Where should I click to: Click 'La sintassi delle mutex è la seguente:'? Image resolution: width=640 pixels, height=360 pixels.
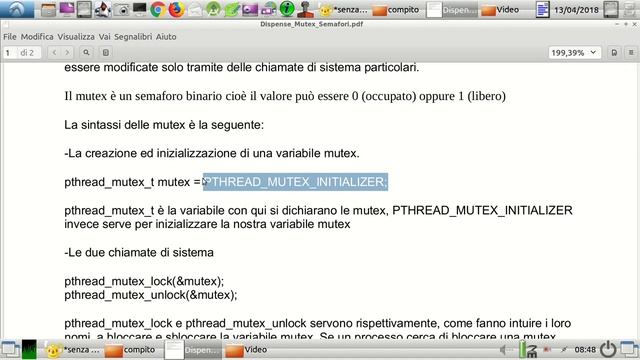pyautogui.click(x=164, y=125)
